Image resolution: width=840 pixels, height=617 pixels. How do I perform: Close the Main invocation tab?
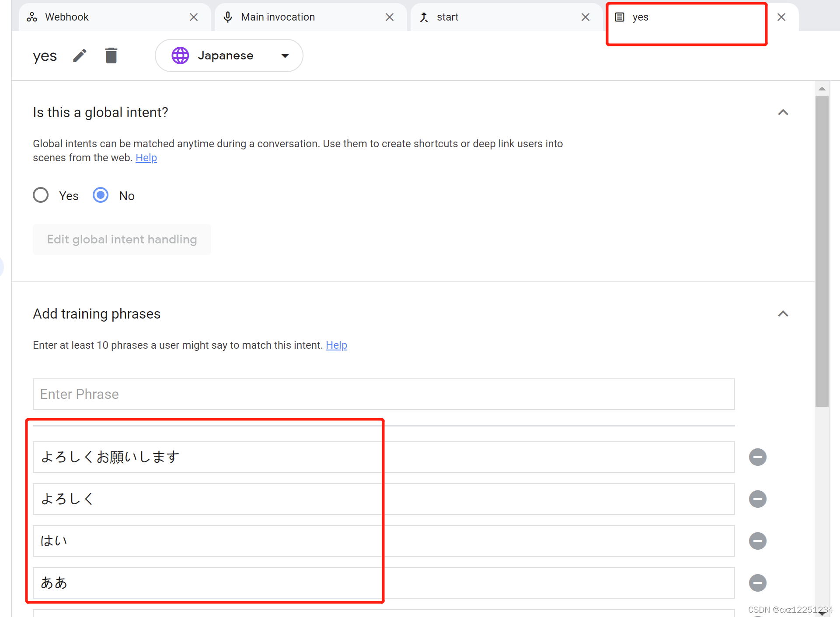point(390,17)
